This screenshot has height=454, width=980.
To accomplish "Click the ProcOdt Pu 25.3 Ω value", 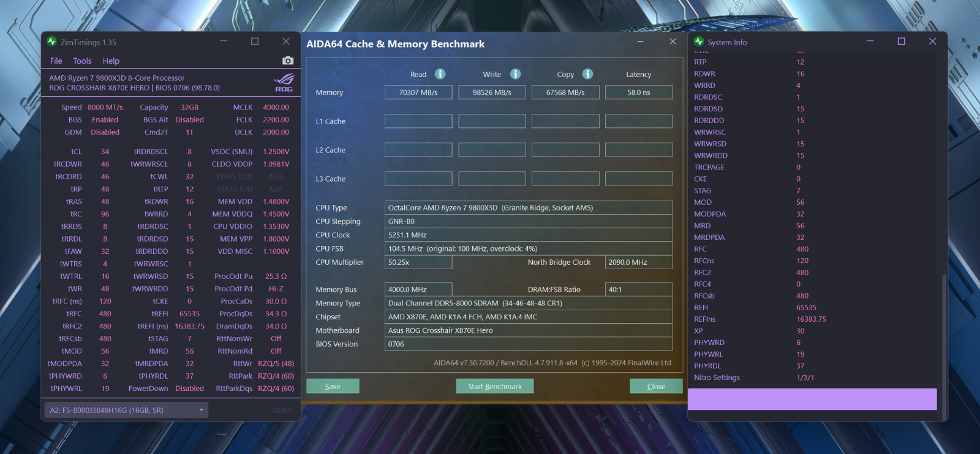I will (x=276, y=277).
